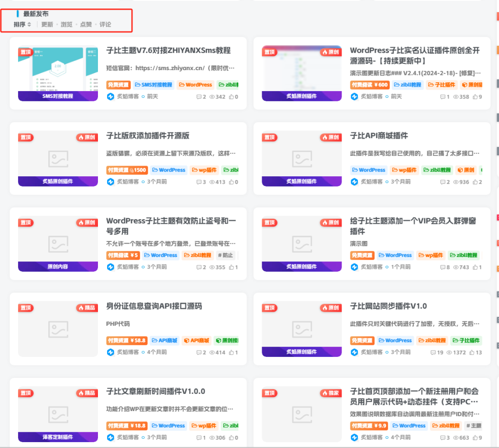The height and width of the screenshot is (448, 499).
Task: Click API商城 folder tag on 身份证 post
Action: tap(165, 340)
